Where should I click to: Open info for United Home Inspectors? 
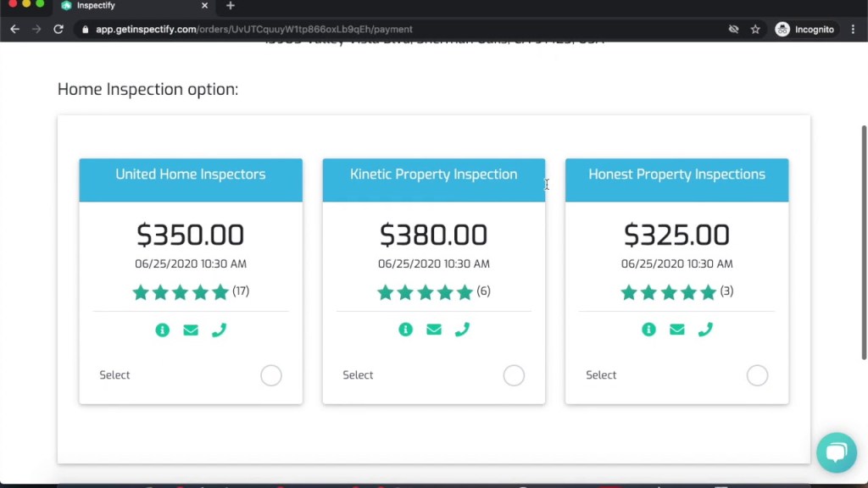162,330
